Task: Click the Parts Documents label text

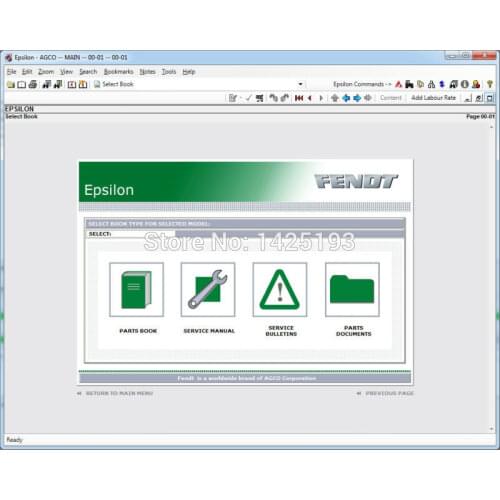Action: coord(354,331)
